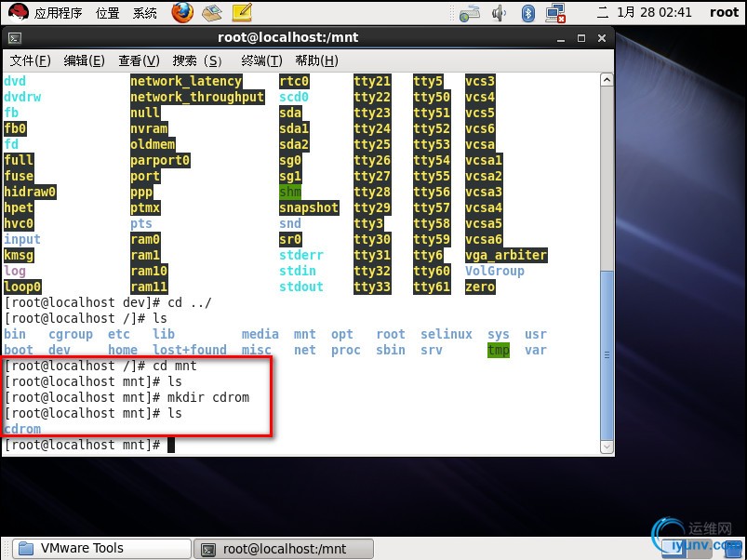Launch the Firefox browser icon
This screenshot has width=747, height=560.
click(182, 12)
